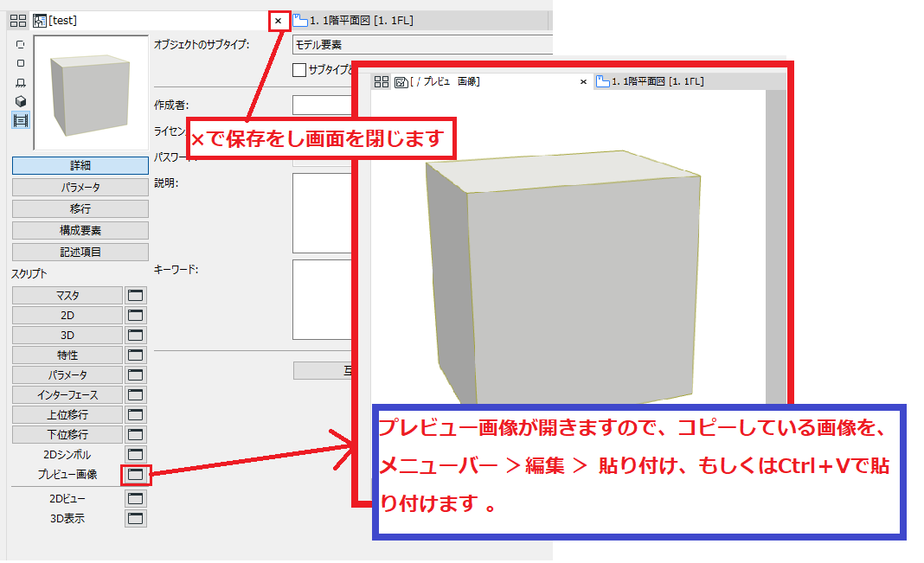Open the 3D表示 window icon
The height and width of the screenshot is (563, 924).
coord(136,518)
